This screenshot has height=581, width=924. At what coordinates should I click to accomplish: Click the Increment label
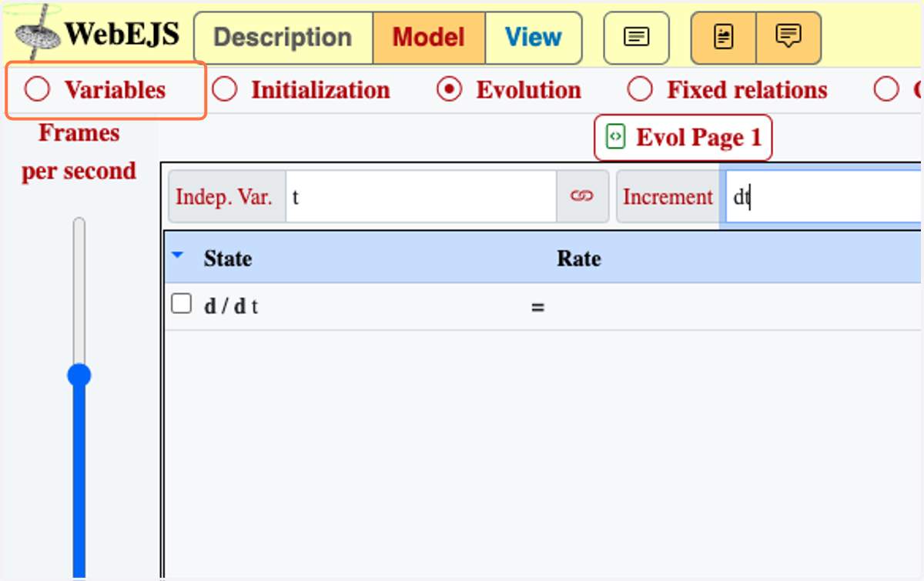668,197
